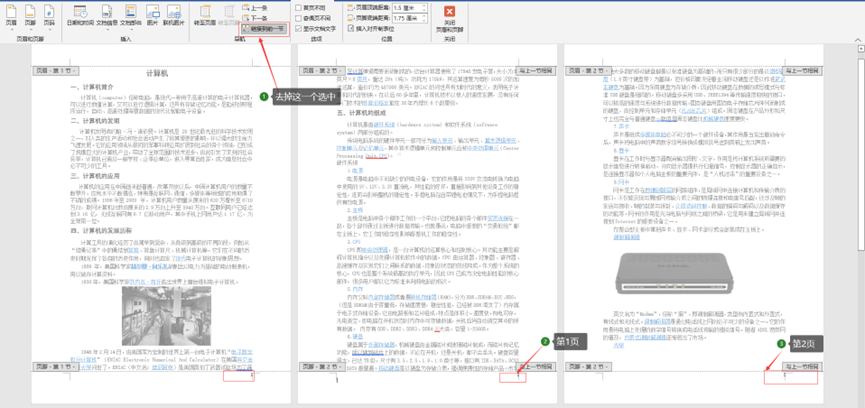
Task: Click the 导航 group label
Action: click(x=240, y=39)
